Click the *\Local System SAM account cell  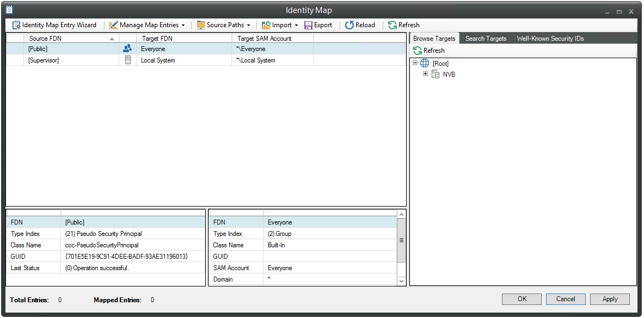pos(273,60)
